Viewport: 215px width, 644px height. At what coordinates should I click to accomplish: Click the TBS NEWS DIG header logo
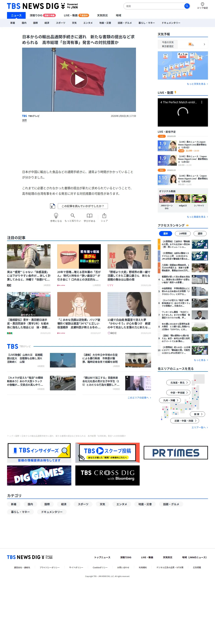coord(42,6)
